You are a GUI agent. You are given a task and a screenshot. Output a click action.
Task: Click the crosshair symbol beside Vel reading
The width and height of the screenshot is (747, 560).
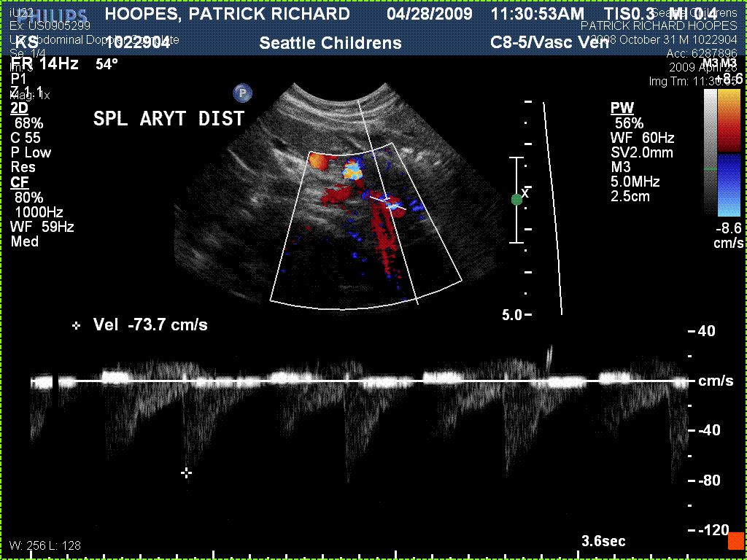(x=77, y=325)
